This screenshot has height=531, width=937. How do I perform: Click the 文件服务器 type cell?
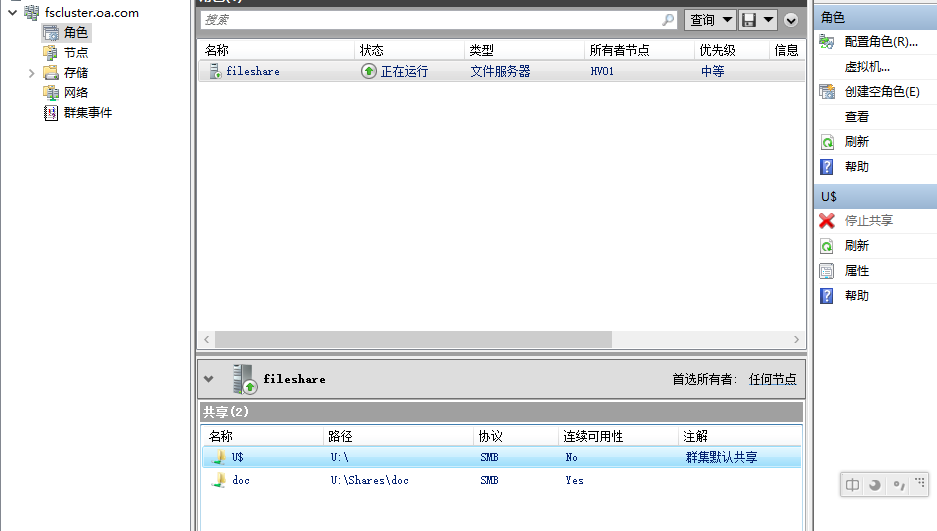(x=500, y=71)
